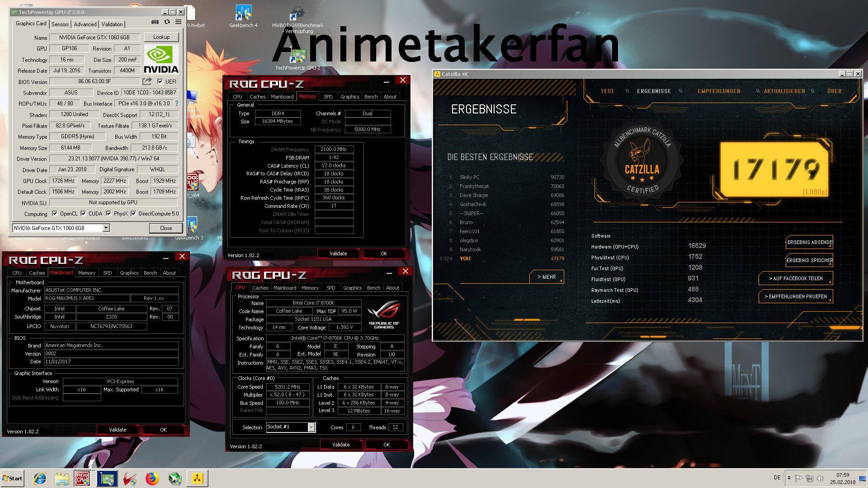868x488 pixels.
Task: Open Bench tab in Mainboard CPU-Z window
Action: click(x=151, y=273)
